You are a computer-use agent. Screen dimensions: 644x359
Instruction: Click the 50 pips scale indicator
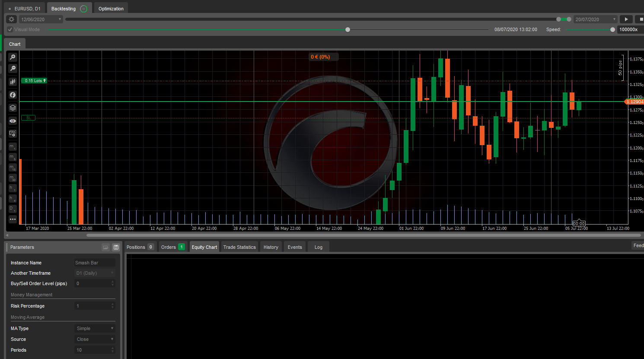[x=621, y=68]
